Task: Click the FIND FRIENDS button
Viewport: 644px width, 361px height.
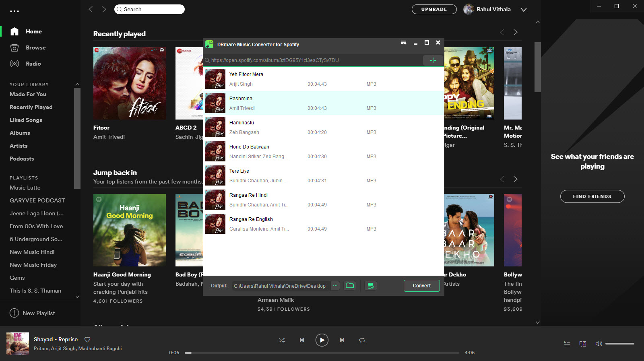Action: coord(592,196)
